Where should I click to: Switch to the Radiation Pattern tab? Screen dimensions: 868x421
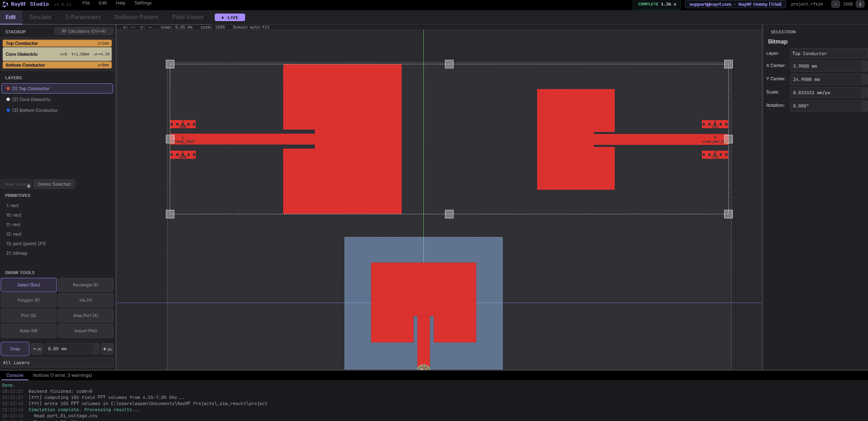click(136, 17)
